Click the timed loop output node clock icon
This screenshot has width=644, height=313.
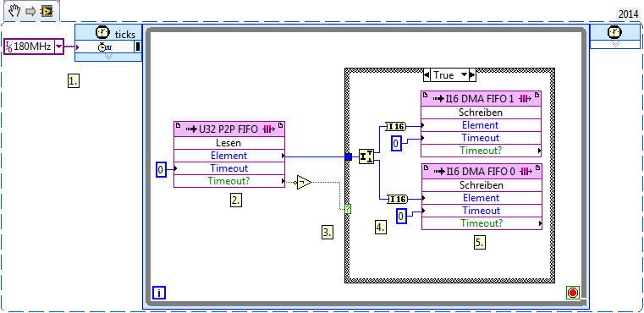coord(615,33)
